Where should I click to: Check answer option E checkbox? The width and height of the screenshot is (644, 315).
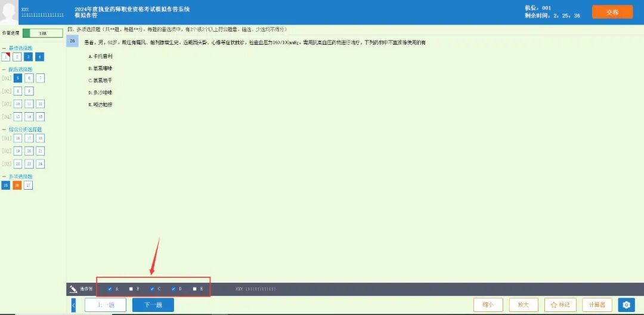(x=194, y=289)
